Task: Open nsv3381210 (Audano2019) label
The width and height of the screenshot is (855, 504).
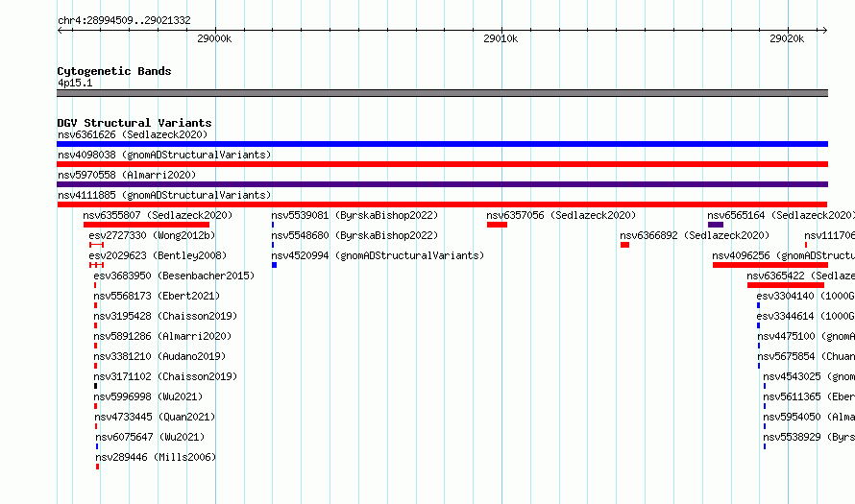Action: tap(159, 356)
